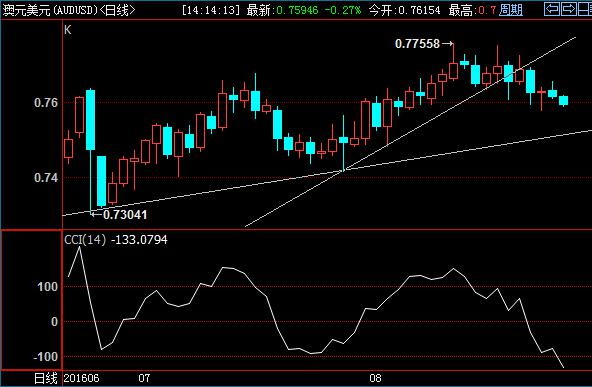The width and height of the screenshot is (592, 387).
Task: Click the 07 month axis marker
Action: [x=144, y=378]
